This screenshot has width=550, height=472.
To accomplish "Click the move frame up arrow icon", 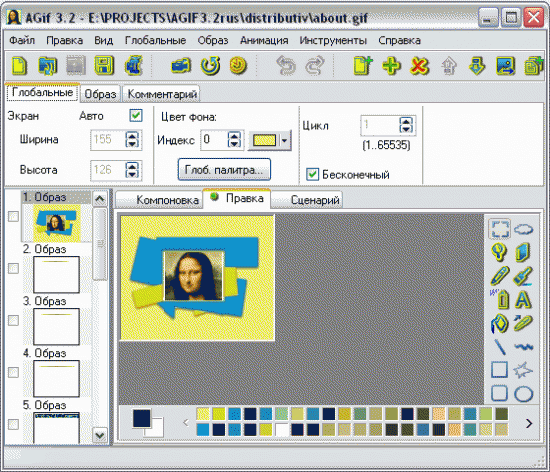I will tap(449, 66).
